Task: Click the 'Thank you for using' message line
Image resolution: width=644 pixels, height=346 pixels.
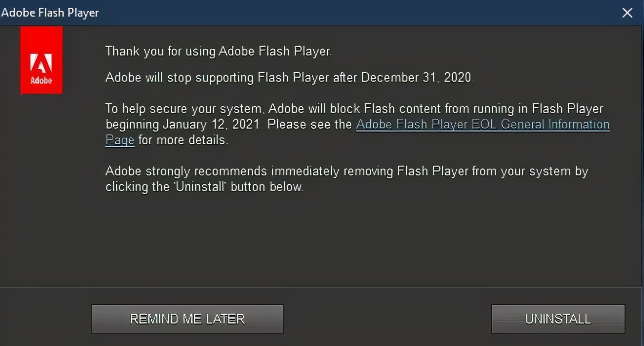Action: point(219,51)
